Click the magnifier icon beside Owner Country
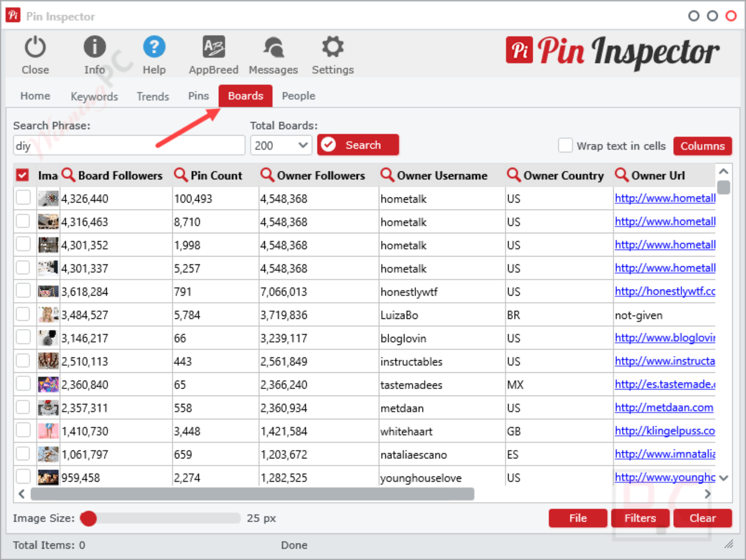Viewport: 746px width, 560px height. (x=514, y=175)
